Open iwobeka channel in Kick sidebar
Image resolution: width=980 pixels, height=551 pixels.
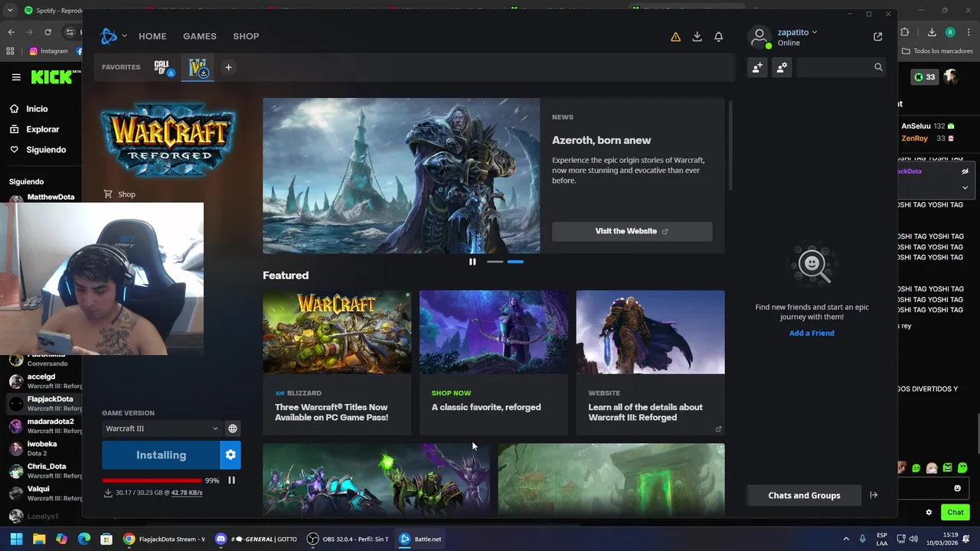tap(44, 448)
